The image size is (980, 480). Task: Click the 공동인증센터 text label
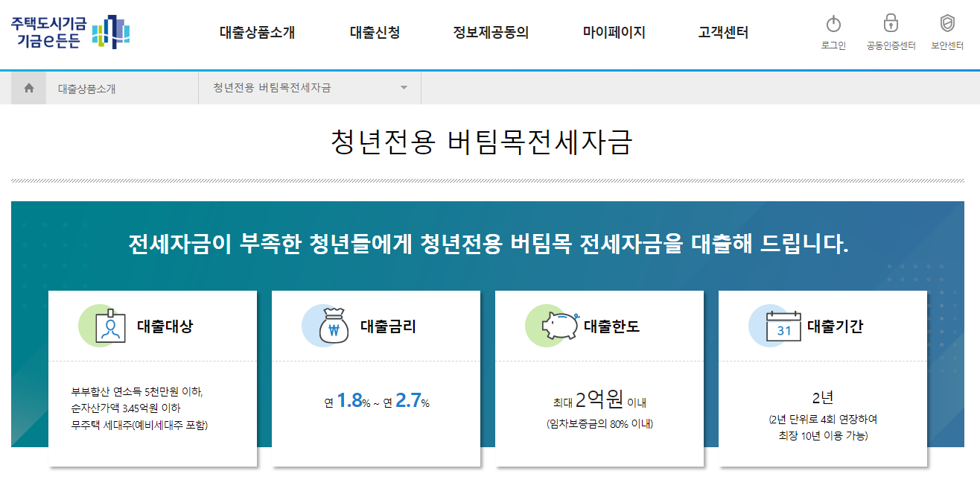[891, 46]
